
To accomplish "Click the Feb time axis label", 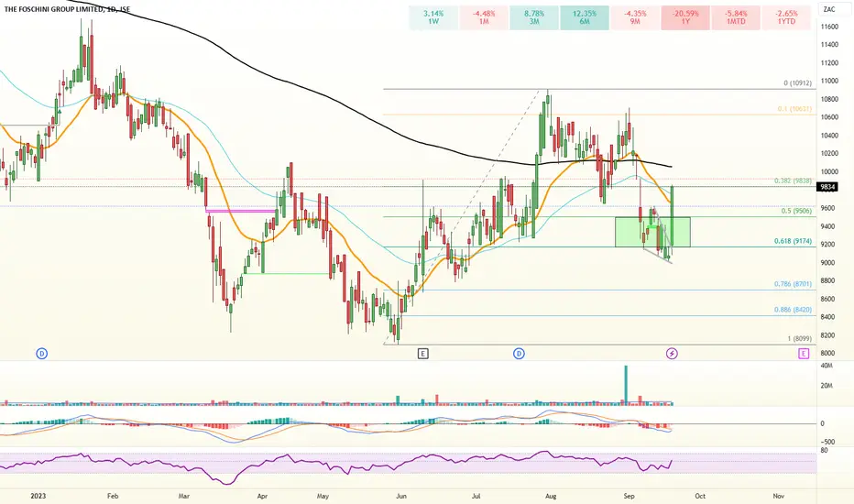I will [113, 497].
